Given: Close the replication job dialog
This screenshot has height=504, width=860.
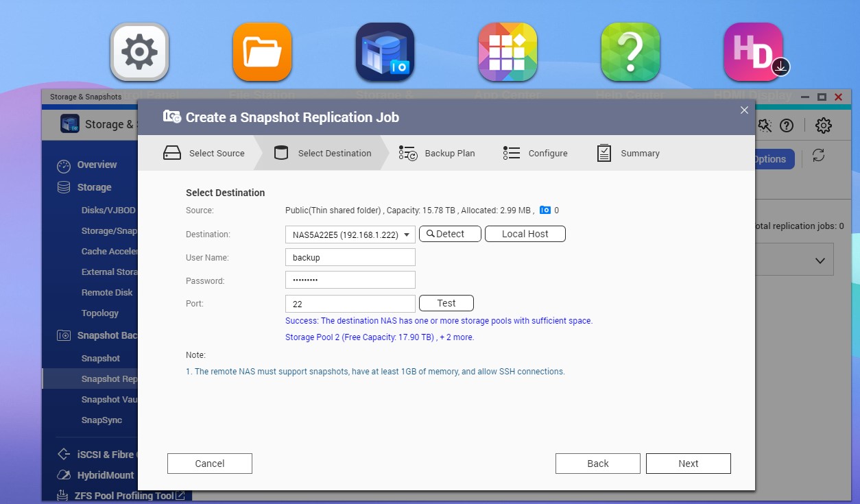Looking at the screenshot, I should coord(744,110).
